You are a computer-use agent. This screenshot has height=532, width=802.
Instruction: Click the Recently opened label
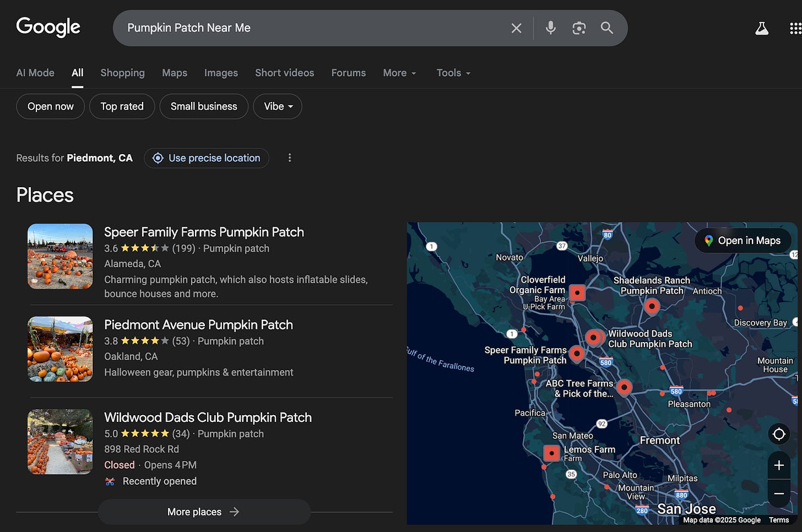click(x=159, y=481)
